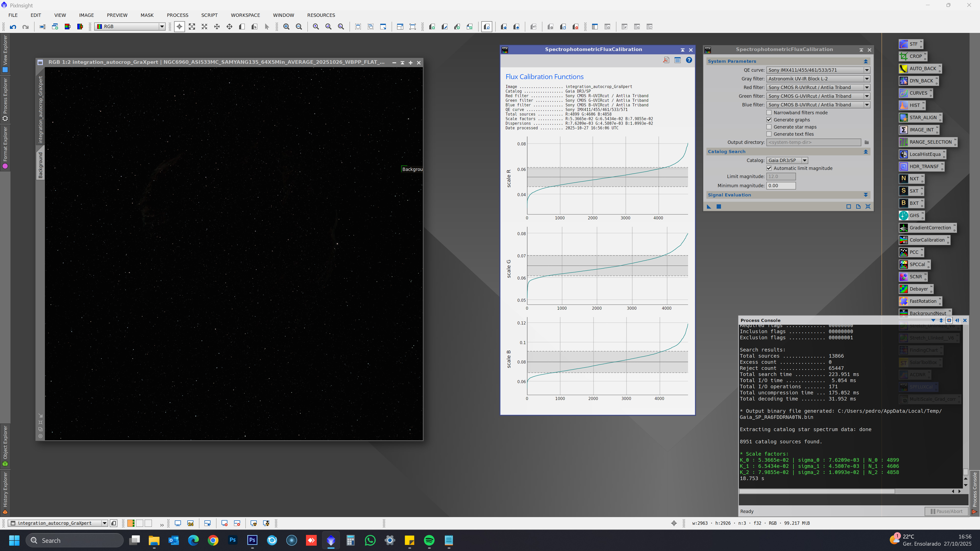
Task: Click the Zoom In toolbar icon
Action: [286, 27]
